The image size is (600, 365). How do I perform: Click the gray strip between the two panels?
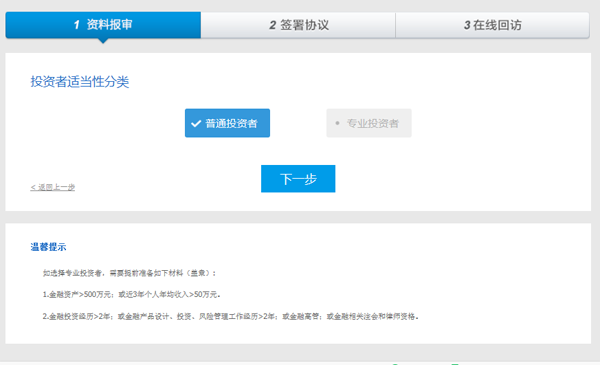point(298,217)
